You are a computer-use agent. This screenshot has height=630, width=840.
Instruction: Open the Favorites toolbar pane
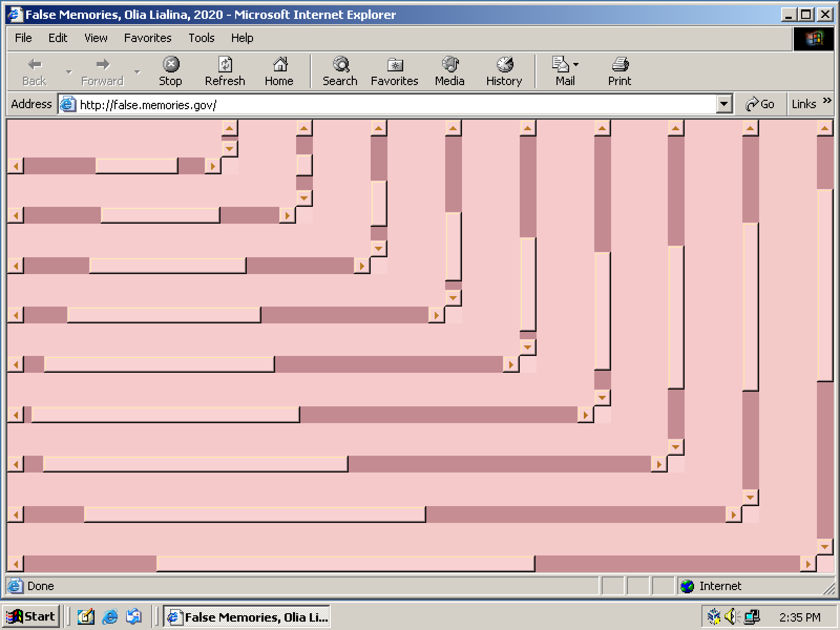click(x=394, y=72)
